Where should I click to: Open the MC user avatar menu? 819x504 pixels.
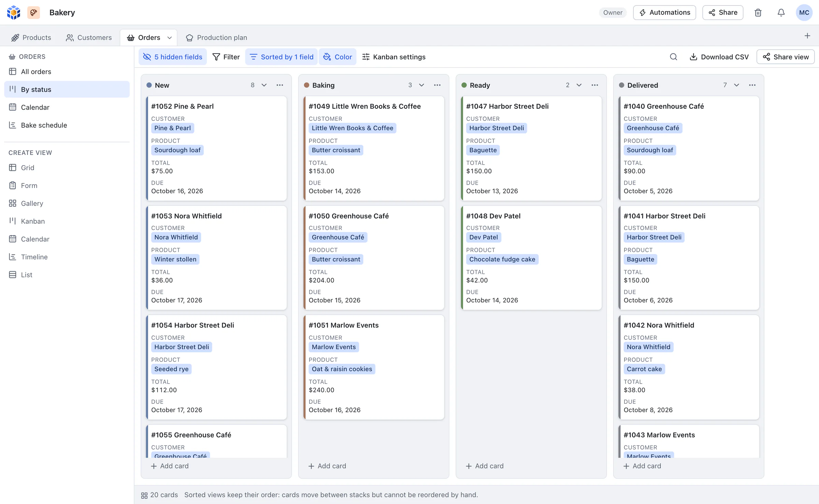[x=804, y=13]
